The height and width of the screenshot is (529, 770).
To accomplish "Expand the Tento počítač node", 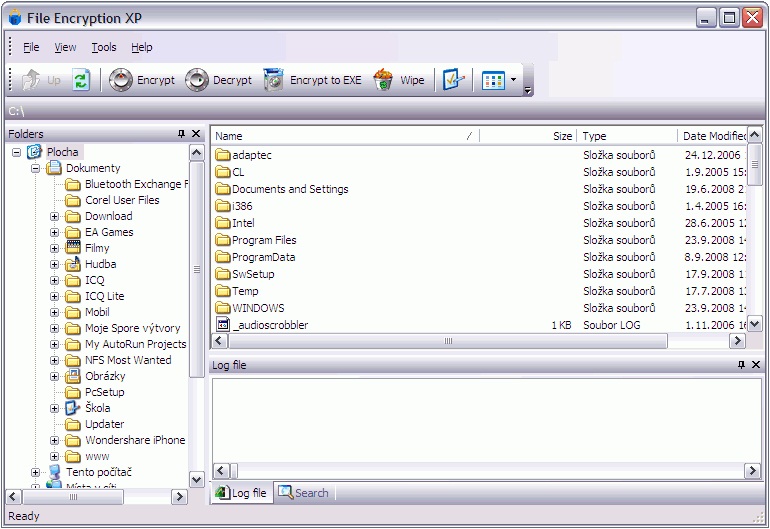I will click(35, 472).
